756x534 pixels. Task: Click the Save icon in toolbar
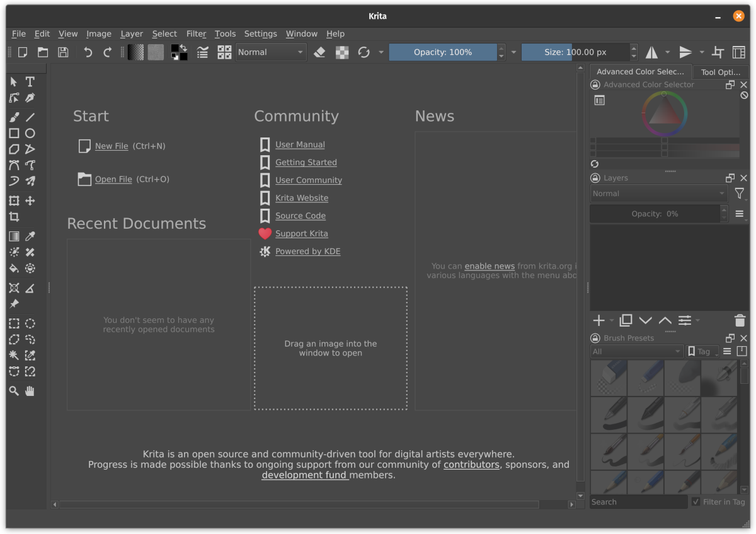click(x=63, y=52)
